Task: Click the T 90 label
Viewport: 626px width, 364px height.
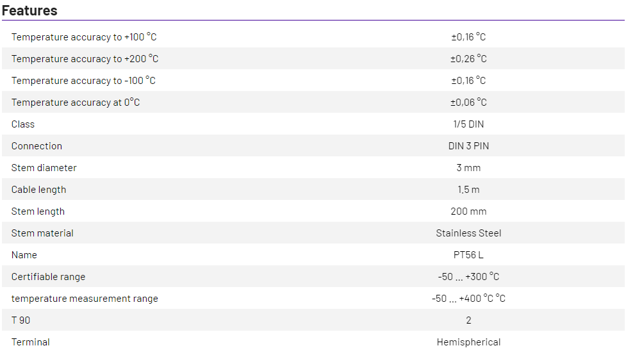Action: 21,320
